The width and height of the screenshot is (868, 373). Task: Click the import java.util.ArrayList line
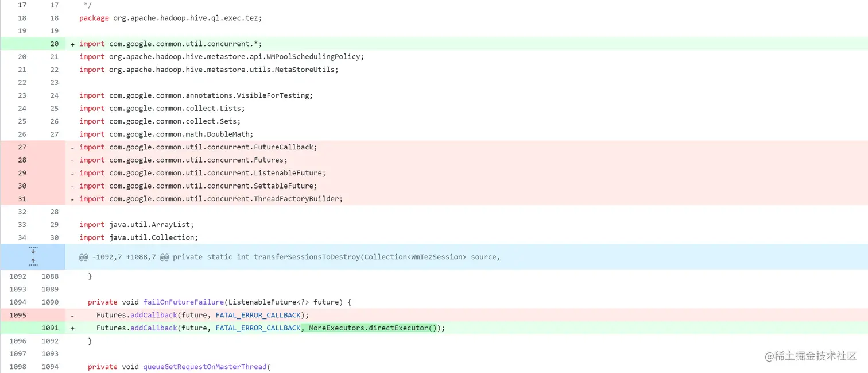pyautogui.click(x=137, y=225)
